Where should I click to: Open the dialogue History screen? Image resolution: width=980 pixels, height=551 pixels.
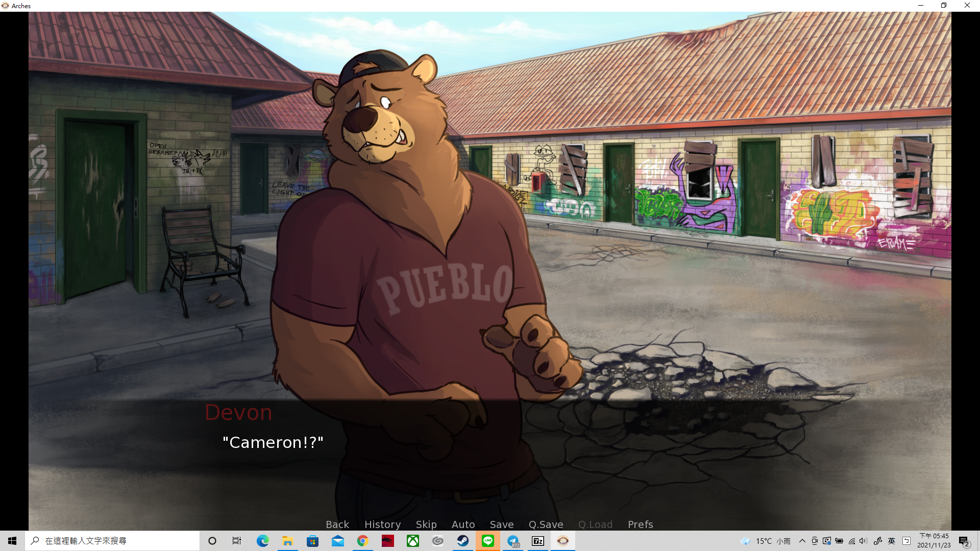[x=382, y=524]
